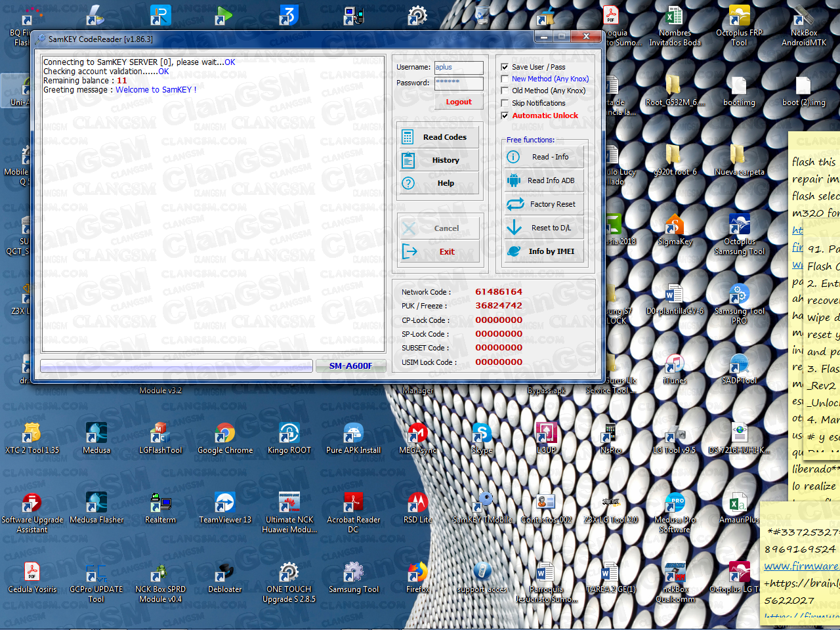
Task: Open NCK Box SPRD Module icon
Action: (160, 582)
